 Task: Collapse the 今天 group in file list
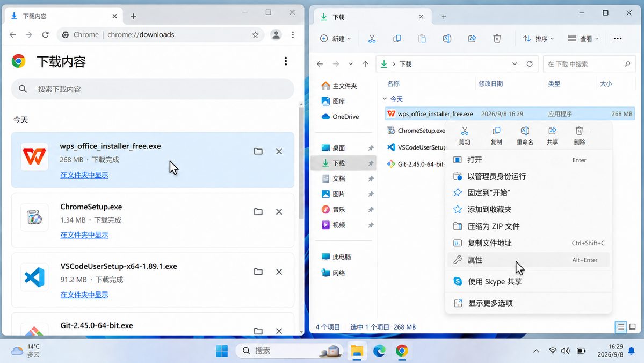click(x=385, y=99)
